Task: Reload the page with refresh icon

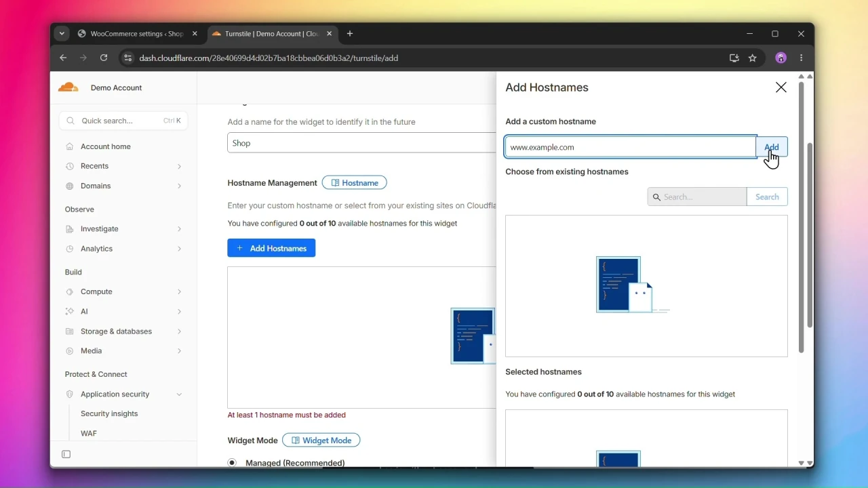Action: [104, 58]
